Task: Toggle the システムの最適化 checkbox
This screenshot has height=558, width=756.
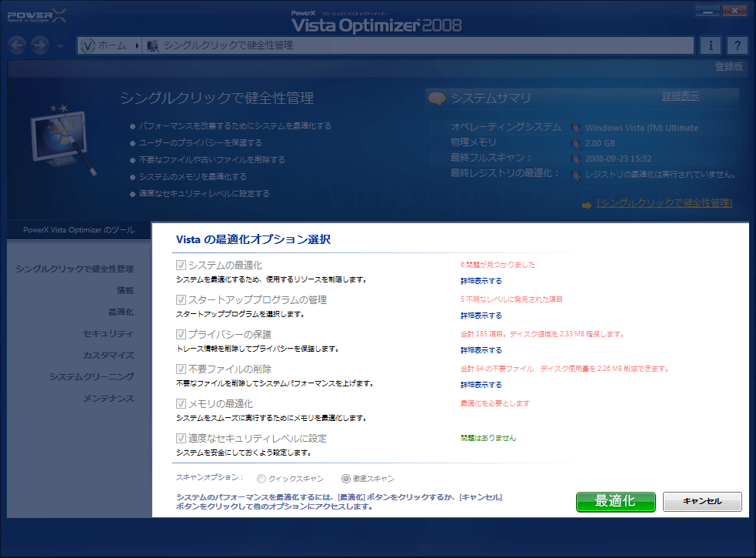Action: click(x=181, y=265)
